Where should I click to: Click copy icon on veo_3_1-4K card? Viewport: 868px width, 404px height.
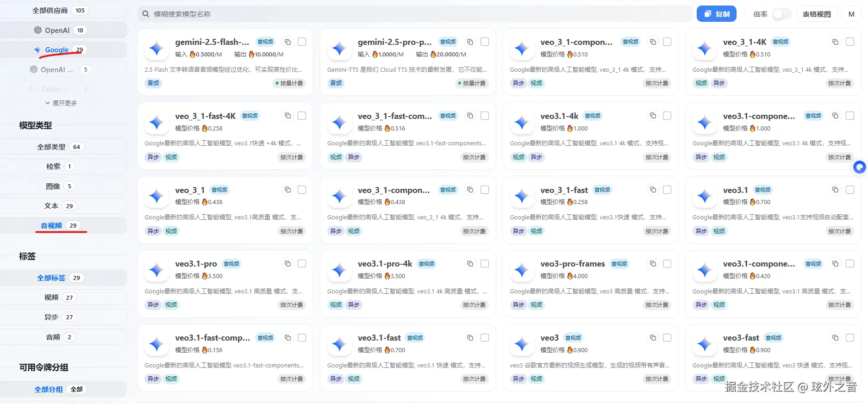(x=835, y=42)
